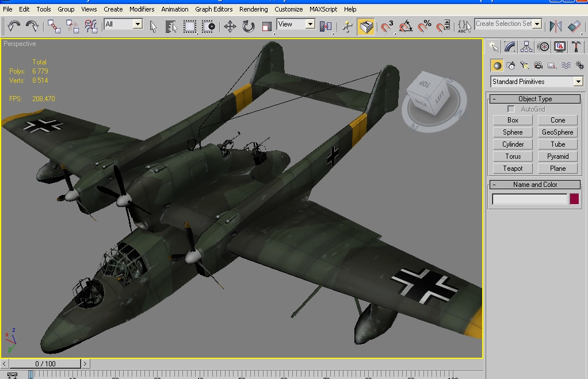The height and width of the screenshot is (379, 588).
Task: Click the object color swatch
Action: click(574, 199)
